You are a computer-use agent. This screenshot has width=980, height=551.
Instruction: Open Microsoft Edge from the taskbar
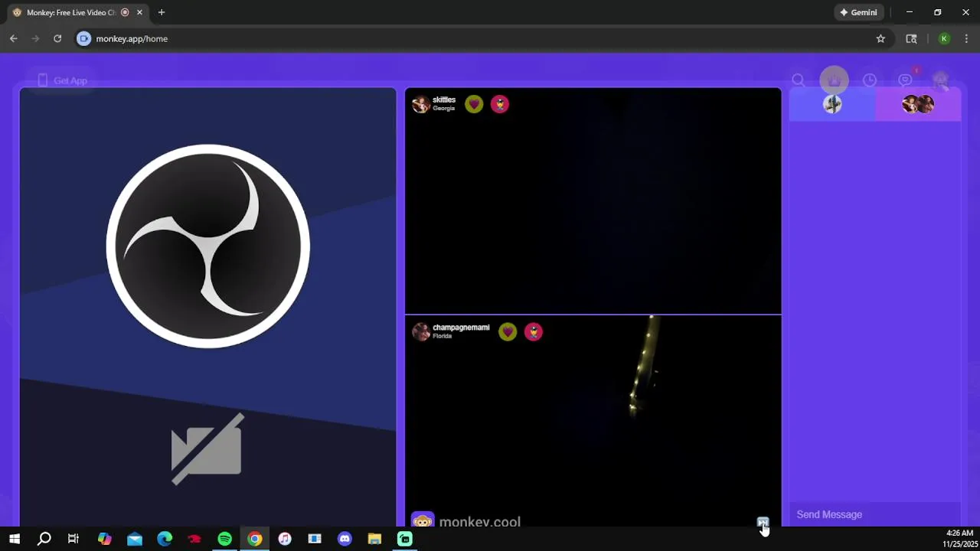(165, 539)
